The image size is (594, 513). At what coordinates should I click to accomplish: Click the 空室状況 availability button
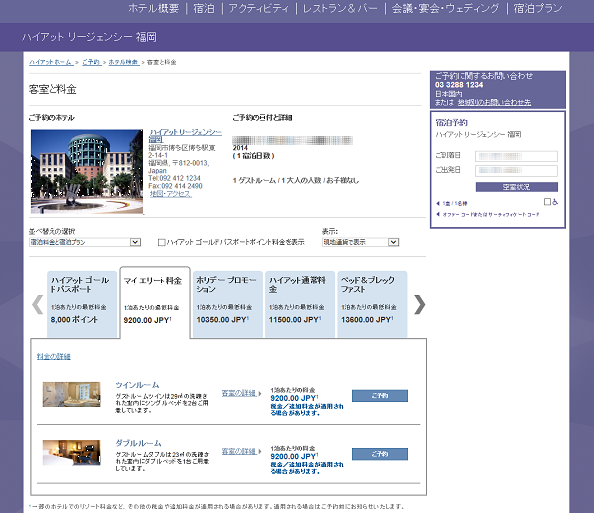517,187
